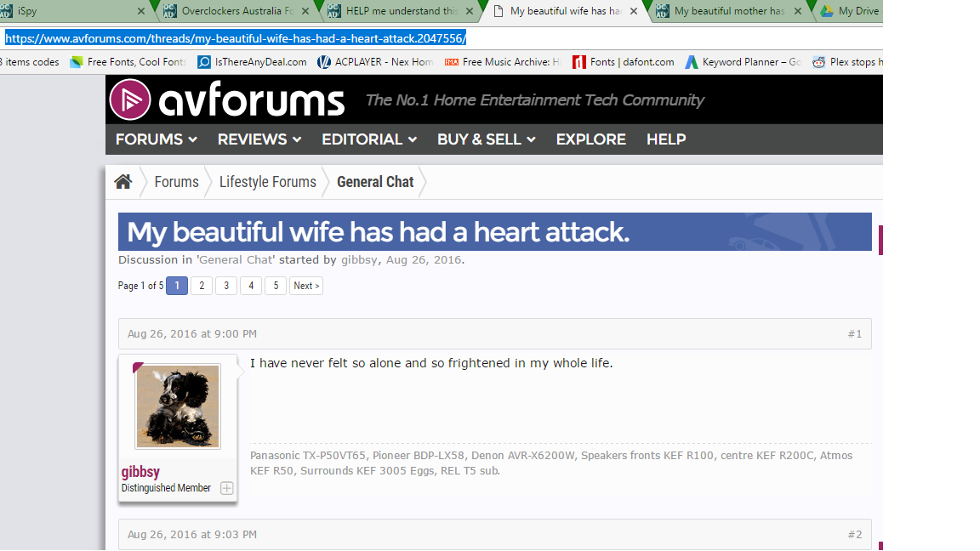Open the BUY & SELL dropdown menu
980x551 pixels.
click(487, 139)
